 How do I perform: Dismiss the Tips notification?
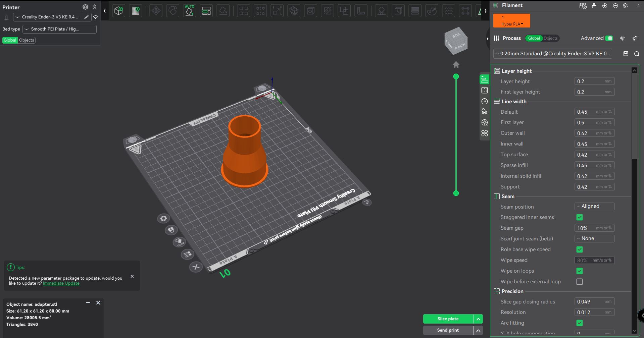[132, 276]
